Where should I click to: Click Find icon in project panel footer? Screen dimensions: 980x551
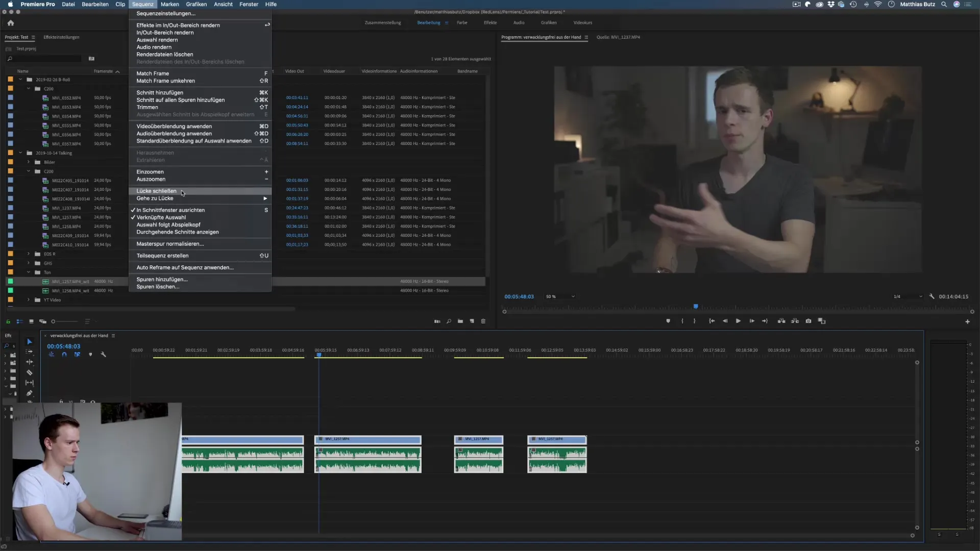449,321
